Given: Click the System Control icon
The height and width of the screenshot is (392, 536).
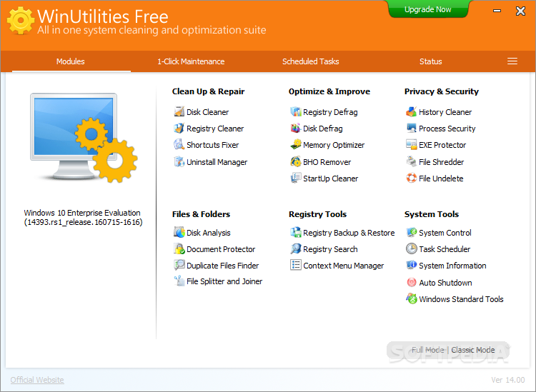Looking at the screenshot, I should point(412,232).
